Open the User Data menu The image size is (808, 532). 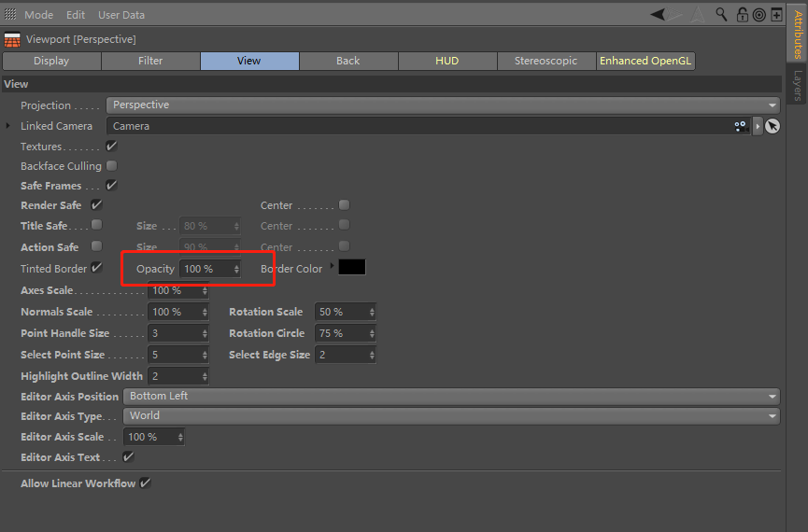coord(121,15)
